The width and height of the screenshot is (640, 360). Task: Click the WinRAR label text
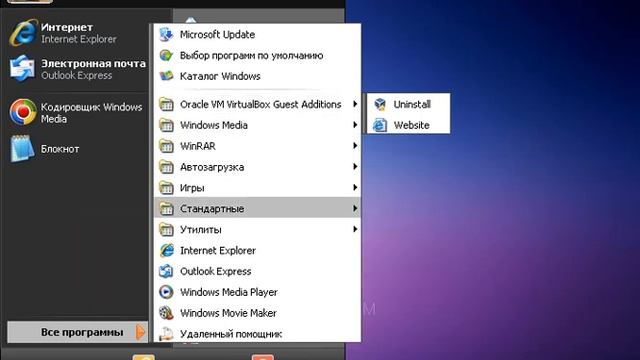[x=198, y=146]
